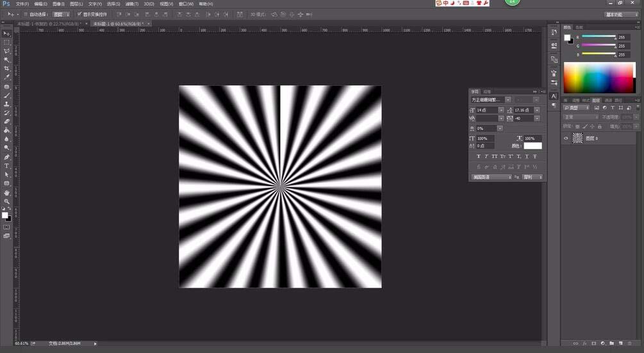Select the Dodge tool
Image resolution: width=644 pixels, height=353 pixels.
6,148
